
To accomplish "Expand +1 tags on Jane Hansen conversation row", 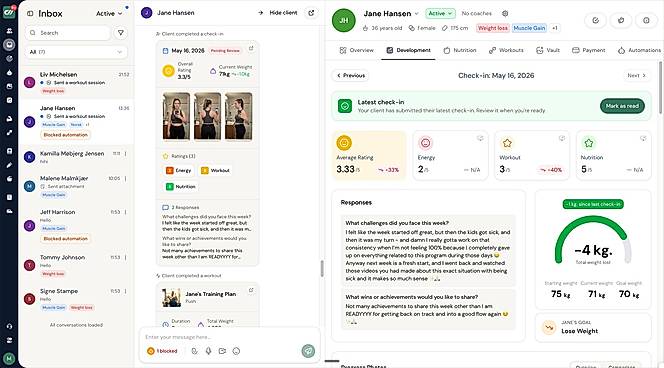I will 87,125.
